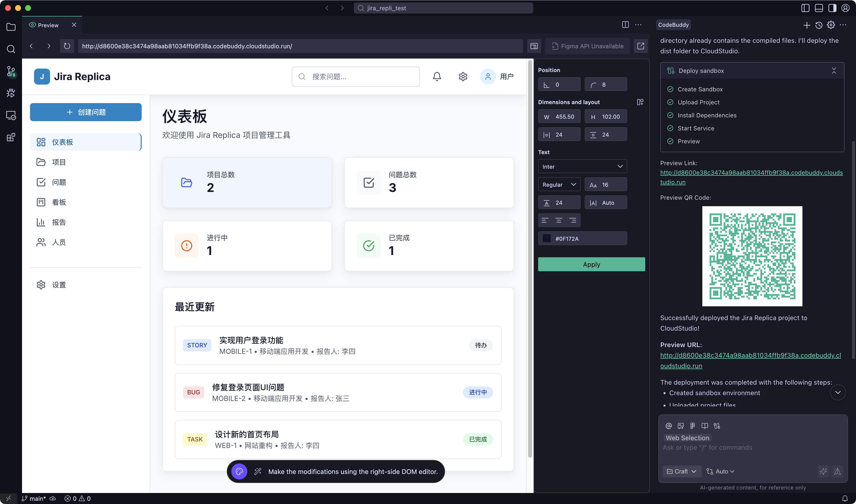Open the Inter font family dropdown
The image size is (856, 504).
[x=582, y=166]
